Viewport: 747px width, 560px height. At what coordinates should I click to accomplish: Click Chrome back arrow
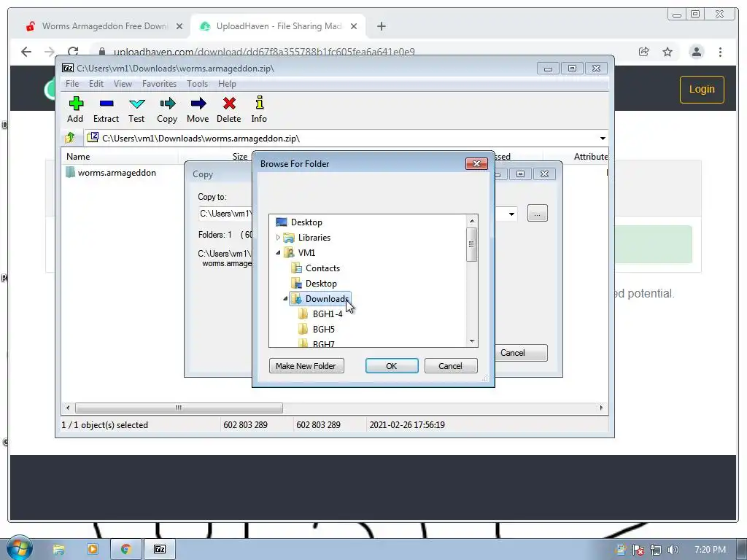[26, 52]
